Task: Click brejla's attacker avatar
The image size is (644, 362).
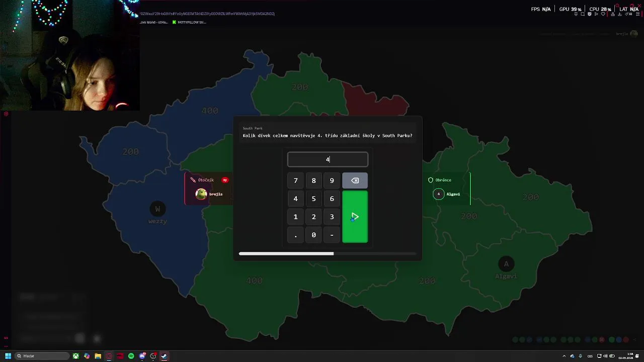Action: [x=201, y=194]
